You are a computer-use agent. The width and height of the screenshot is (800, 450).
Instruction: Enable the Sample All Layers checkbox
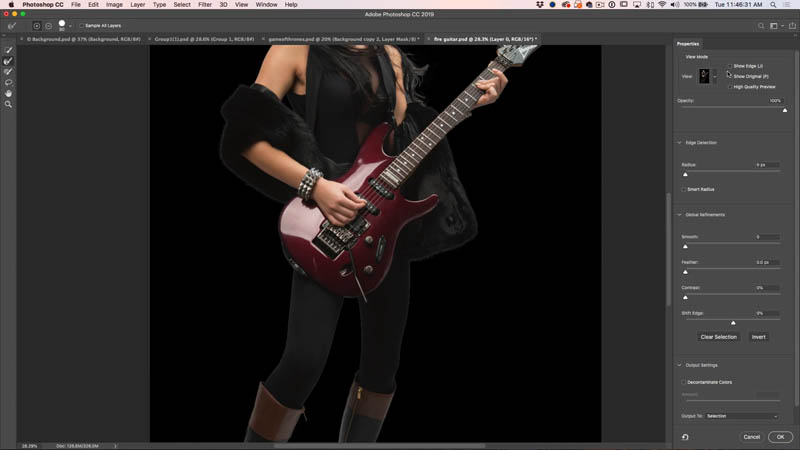[82, 26]
